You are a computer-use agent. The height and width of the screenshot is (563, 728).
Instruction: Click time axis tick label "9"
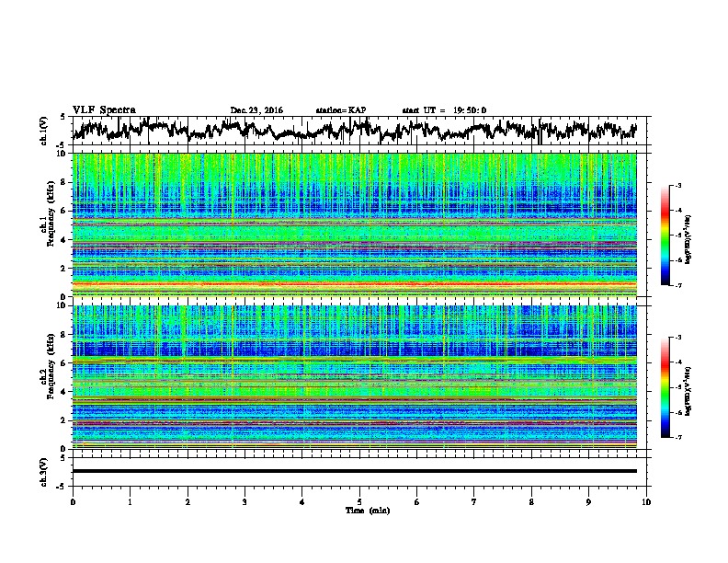[x=588, y=502]
